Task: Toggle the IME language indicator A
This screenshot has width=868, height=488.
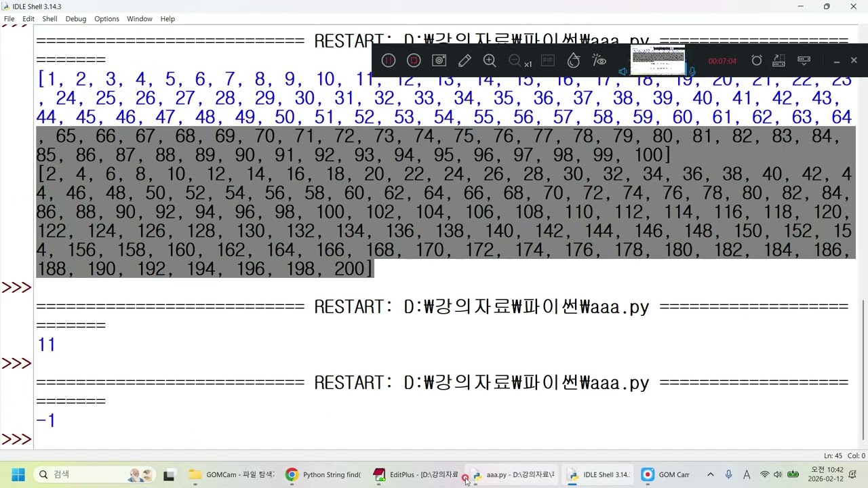Action: point(747,474)
